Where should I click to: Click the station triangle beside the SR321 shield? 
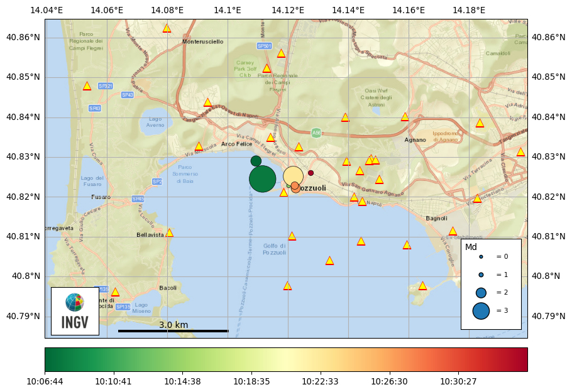(x=87, y=86)
